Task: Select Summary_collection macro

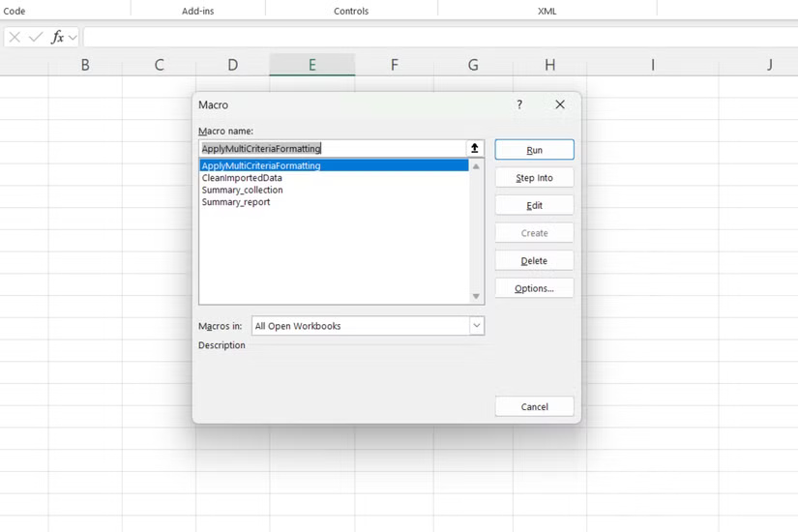Action: tap(334, 190)
